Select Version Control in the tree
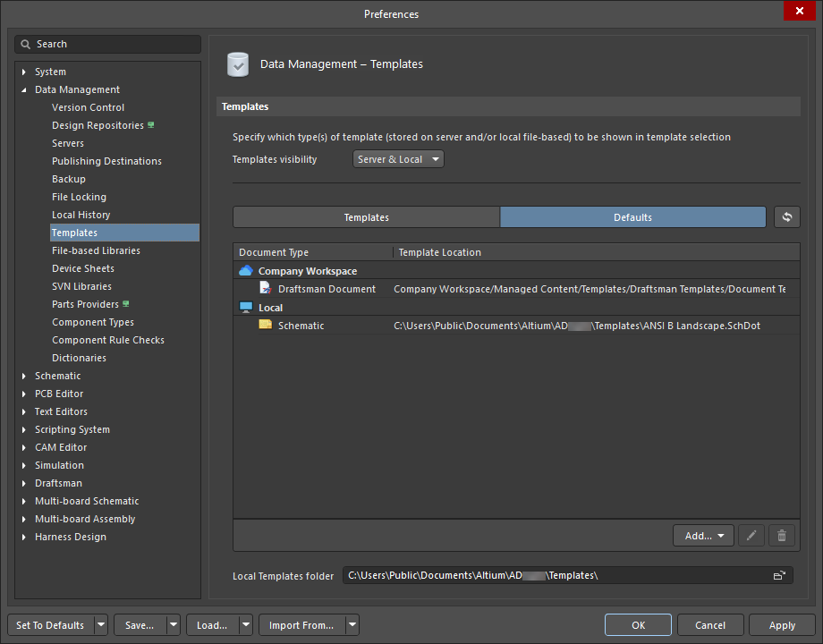 click(88, 107)
